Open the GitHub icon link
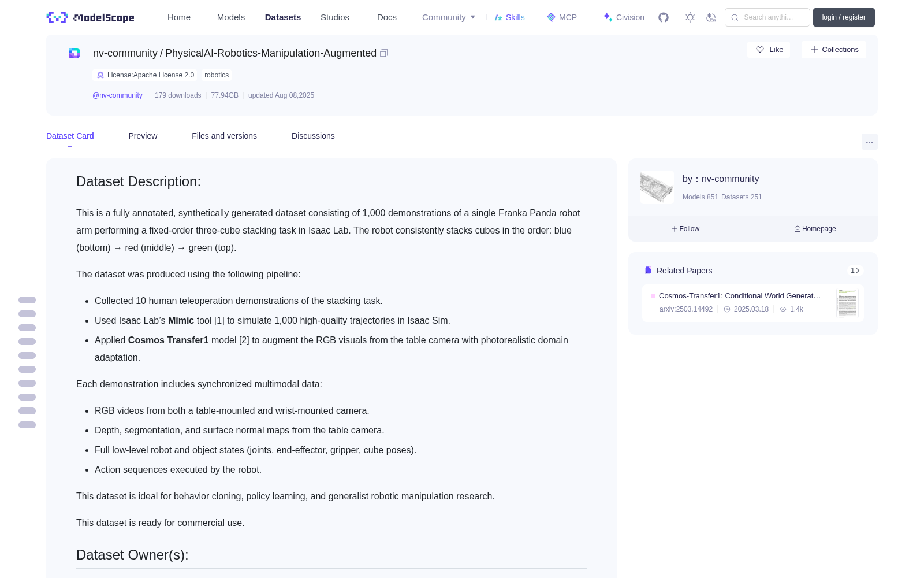 (664, 17)
